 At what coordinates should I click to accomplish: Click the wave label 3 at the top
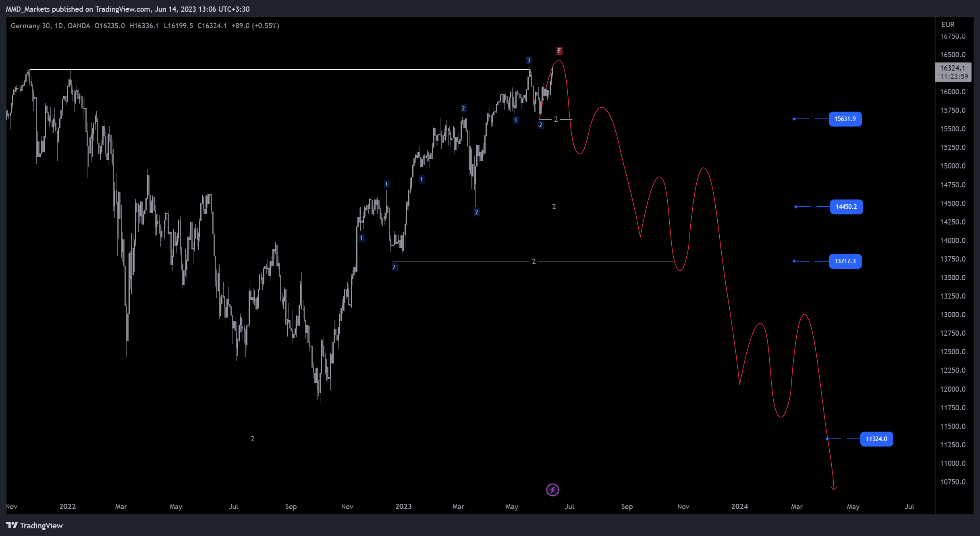click(x=529, y=60)
